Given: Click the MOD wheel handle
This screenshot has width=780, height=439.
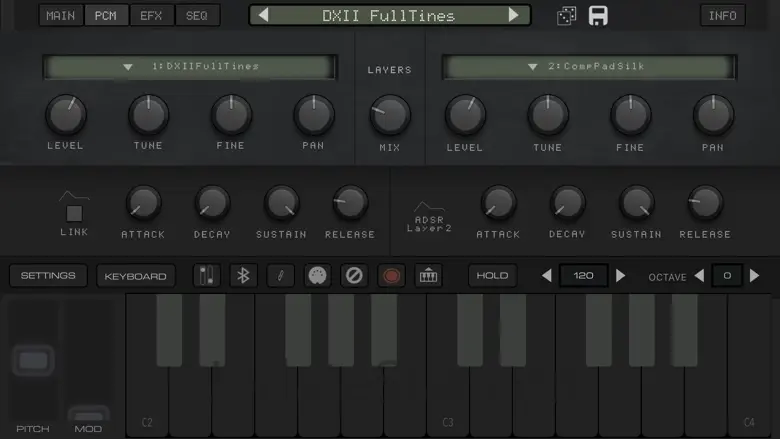Looking at the screenshot, I should [x=89, y=415].
